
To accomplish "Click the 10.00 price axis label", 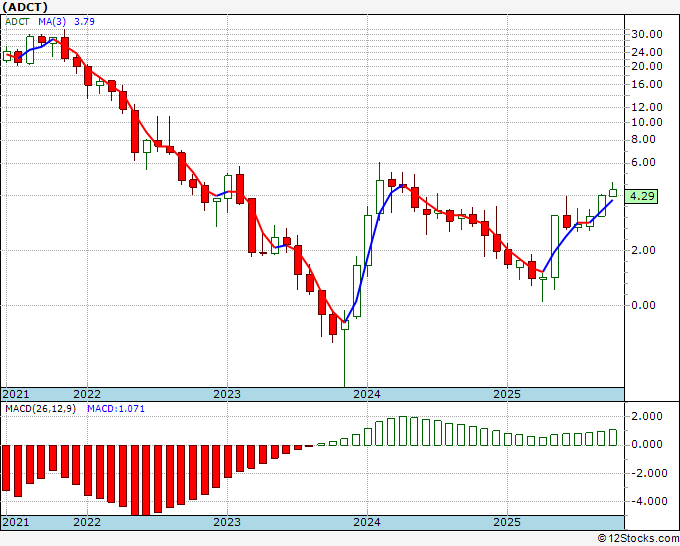I will tap(647, 122).
